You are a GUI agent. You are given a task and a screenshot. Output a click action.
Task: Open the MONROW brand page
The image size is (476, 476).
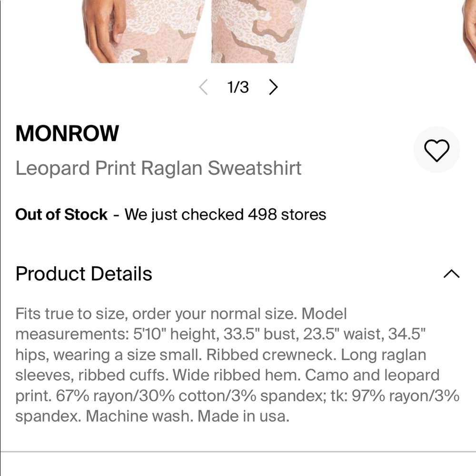[x=67, y=133]
